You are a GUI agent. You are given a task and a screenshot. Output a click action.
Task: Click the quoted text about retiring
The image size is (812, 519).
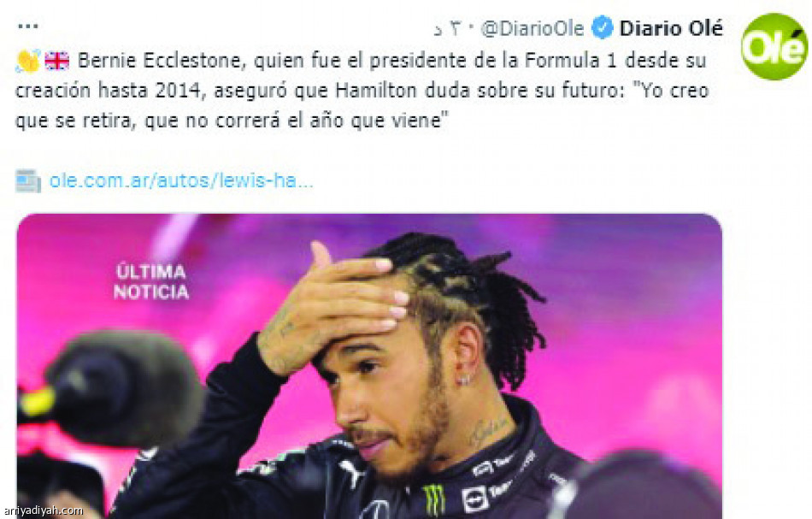coord(362,106)
